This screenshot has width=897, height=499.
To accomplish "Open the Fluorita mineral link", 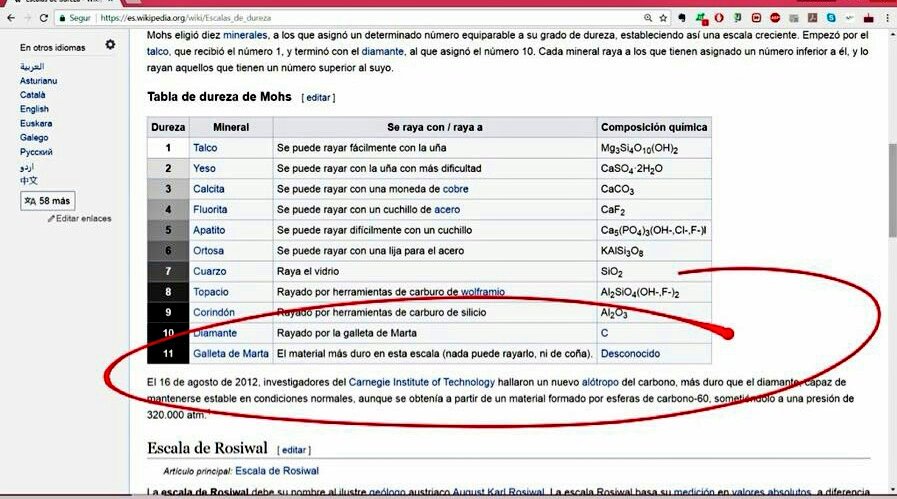I will pos(210,209).
